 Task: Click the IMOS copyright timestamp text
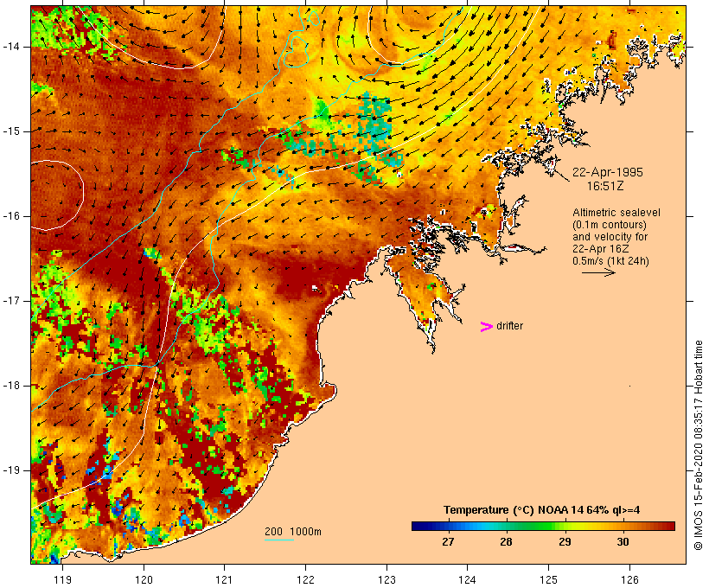pos(698,445)
